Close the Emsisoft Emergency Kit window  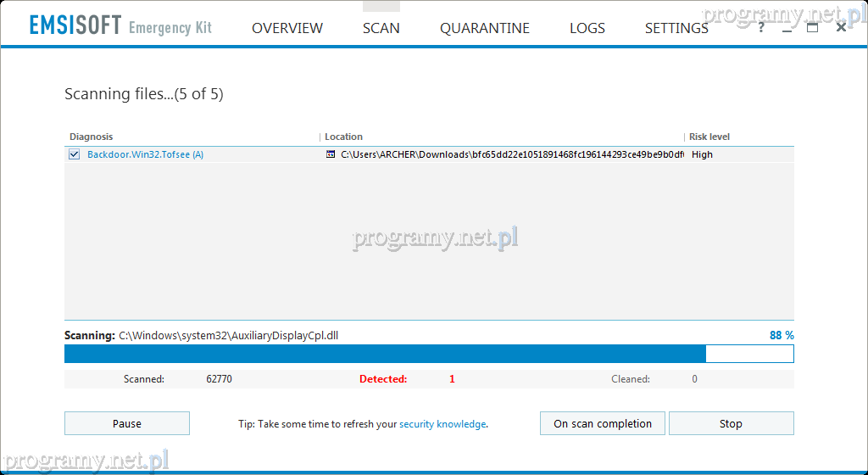pyautogui.click(x=841, y=27)
